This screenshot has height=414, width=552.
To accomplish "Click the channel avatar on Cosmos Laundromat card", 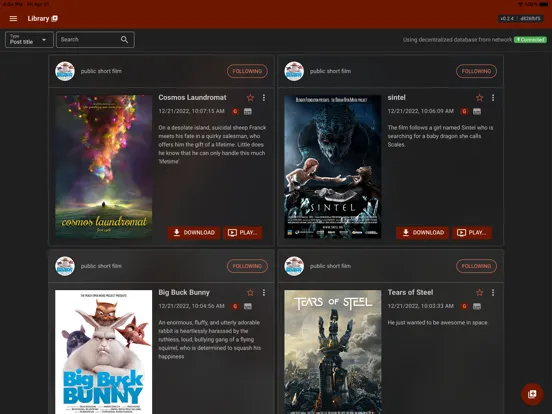I will 65,71.
